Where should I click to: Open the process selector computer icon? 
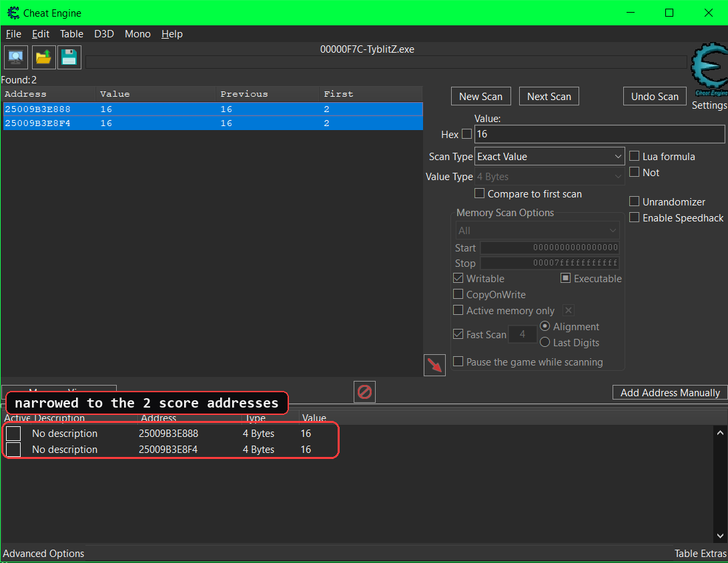[x=16, y=57]
